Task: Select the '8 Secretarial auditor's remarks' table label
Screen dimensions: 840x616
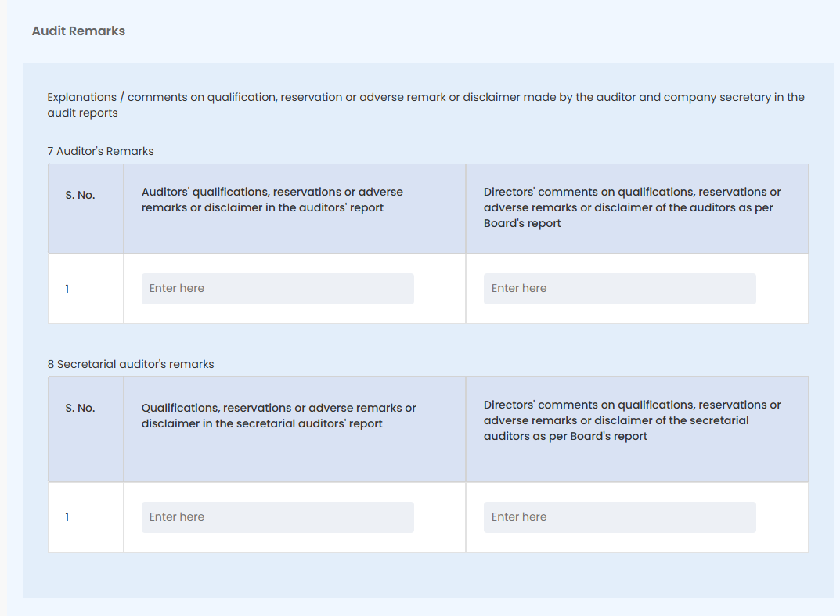Action: [131, 364]
